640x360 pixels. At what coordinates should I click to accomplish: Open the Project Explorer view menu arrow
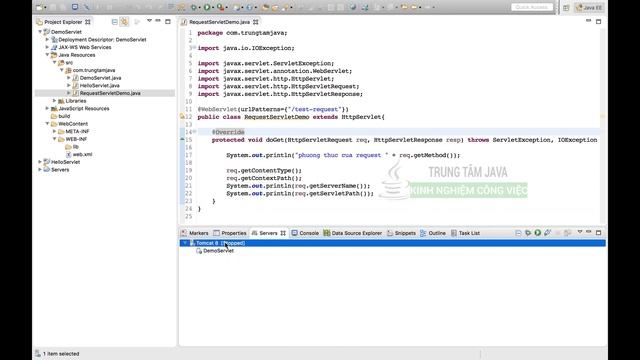click(149, 21)
